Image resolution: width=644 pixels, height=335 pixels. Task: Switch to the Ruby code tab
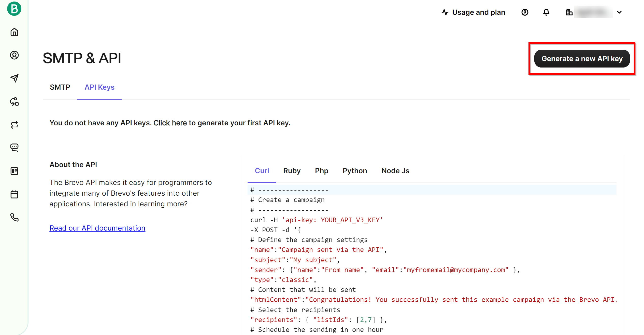click(292, 170)
